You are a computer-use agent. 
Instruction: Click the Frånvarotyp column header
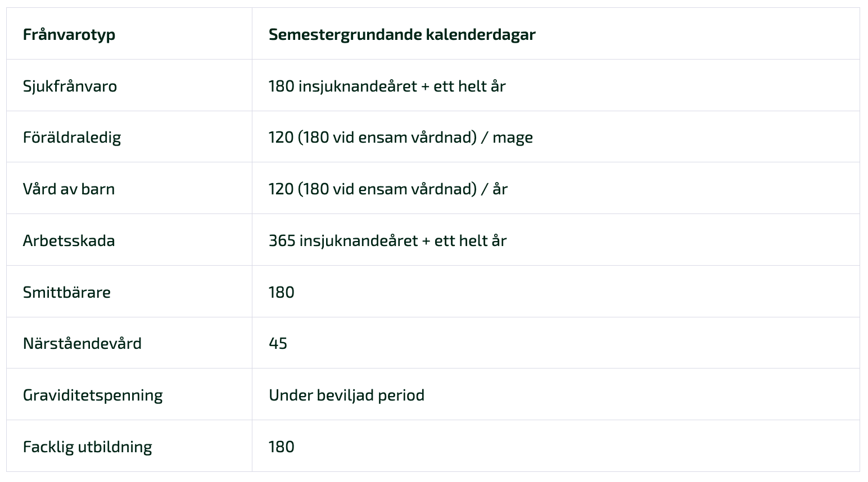pos(69,34)
